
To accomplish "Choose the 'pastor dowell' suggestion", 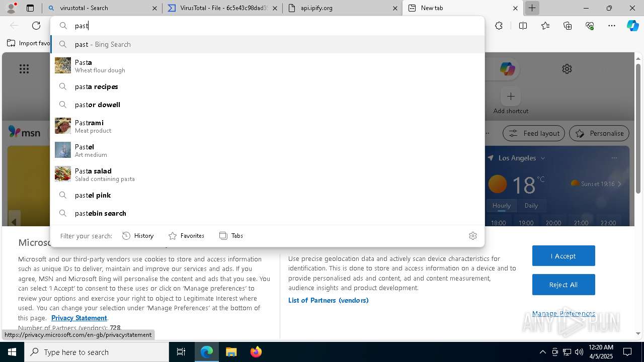I will coord(267,105).
